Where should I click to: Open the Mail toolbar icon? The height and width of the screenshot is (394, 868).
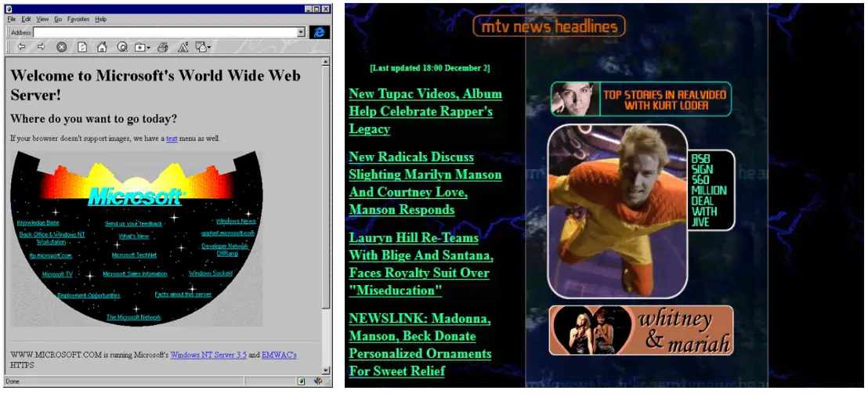(x=201, y=47)
